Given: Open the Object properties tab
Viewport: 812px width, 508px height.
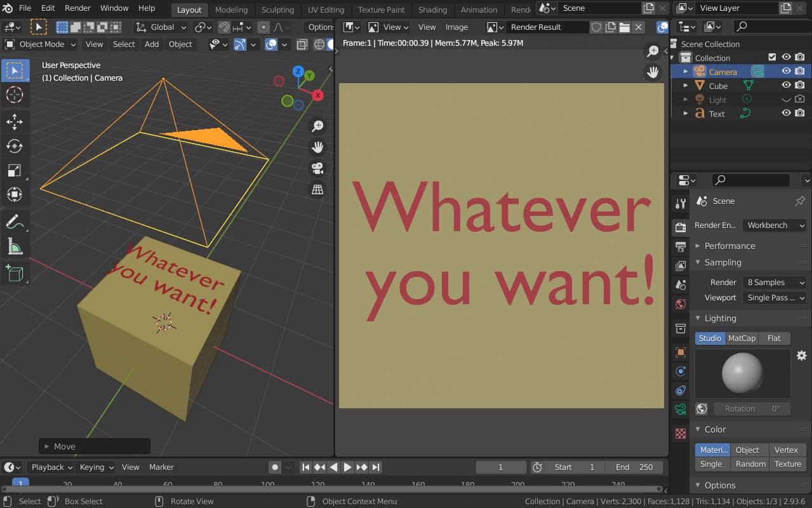Looking at the screenshot, I should (x=681, y=352).
